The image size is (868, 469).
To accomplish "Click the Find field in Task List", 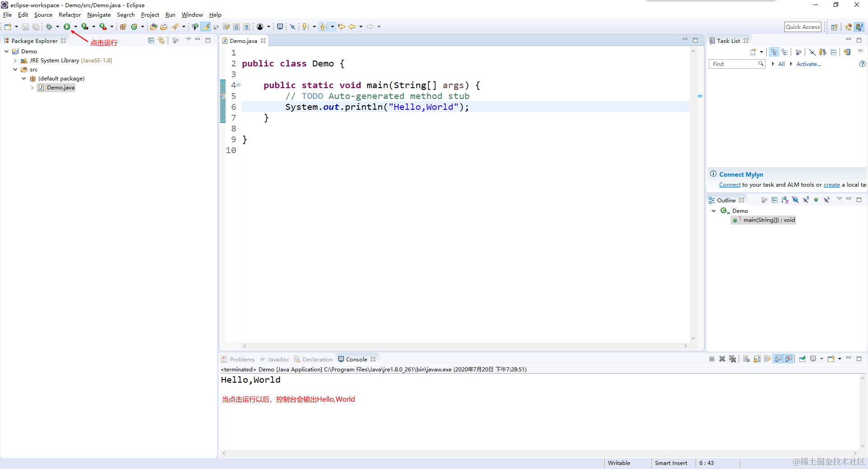I will point(737,64).
